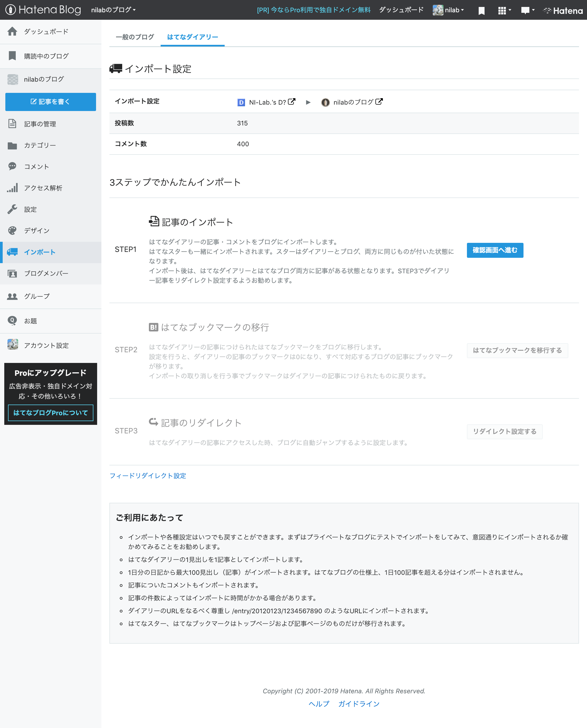Viewport: 587px width, 728px height.
Task: Click the コメント speech bubble icon
Action: (13, 166)
